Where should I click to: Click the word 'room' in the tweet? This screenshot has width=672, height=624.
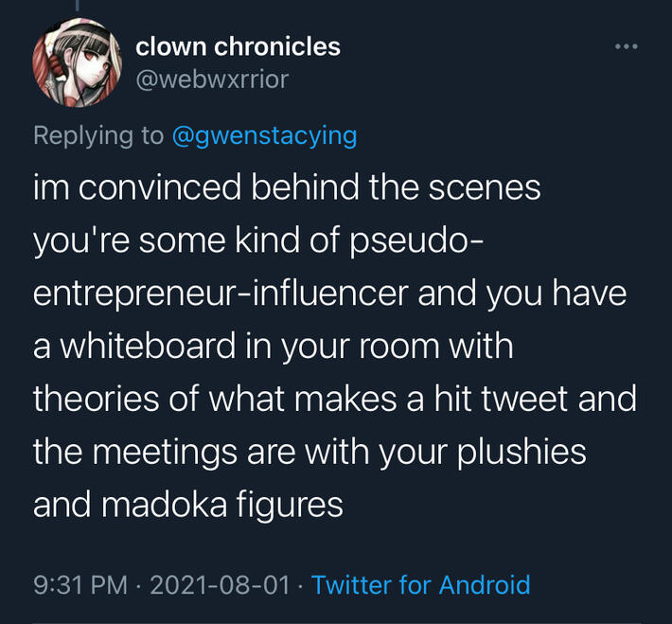pyautogui.click(x=392, y=347)
